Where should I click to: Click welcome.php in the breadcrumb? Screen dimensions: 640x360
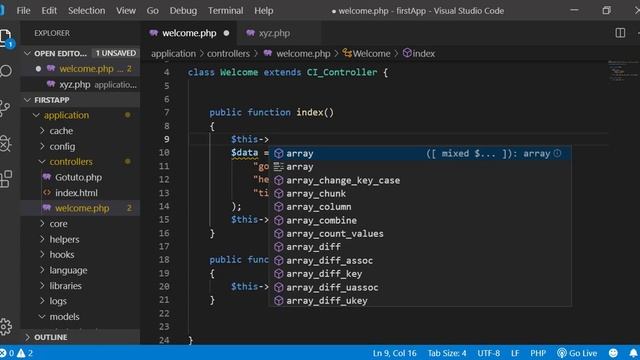(x=303, y=53)
